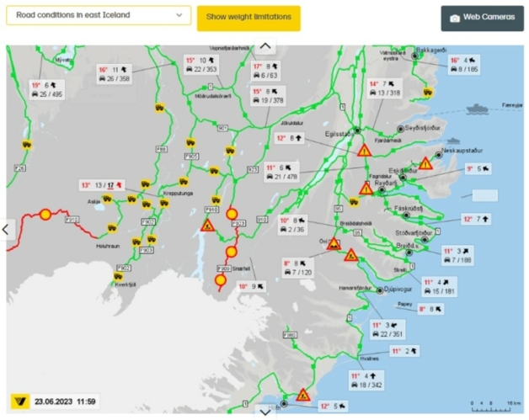Select the Seyðisfjörður town marker
The image size is (529, 420).
click(x=400, y=128)
